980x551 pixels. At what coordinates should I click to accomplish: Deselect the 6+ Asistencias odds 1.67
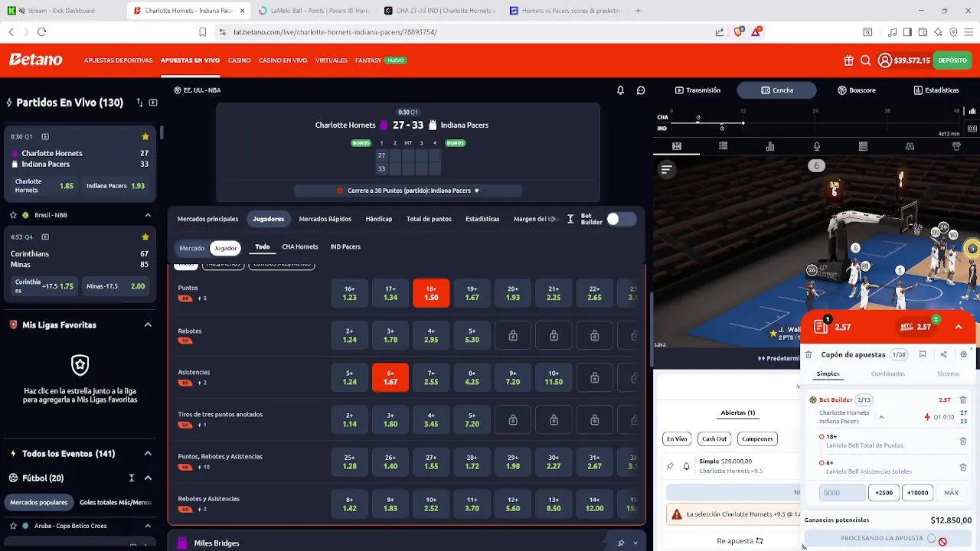click(390, 377)
